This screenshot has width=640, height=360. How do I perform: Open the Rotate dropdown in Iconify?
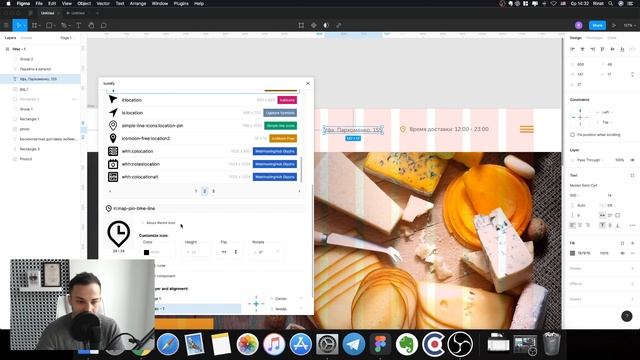[x=266, y=252]
